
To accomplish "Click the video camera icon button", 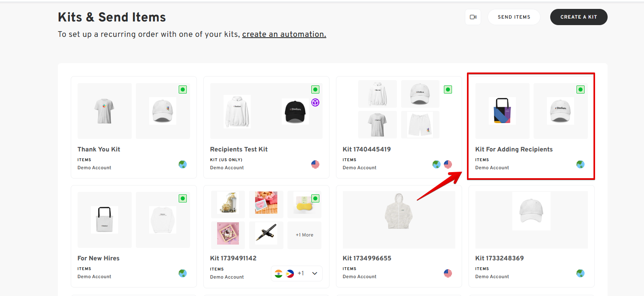I will click(473, 17).
